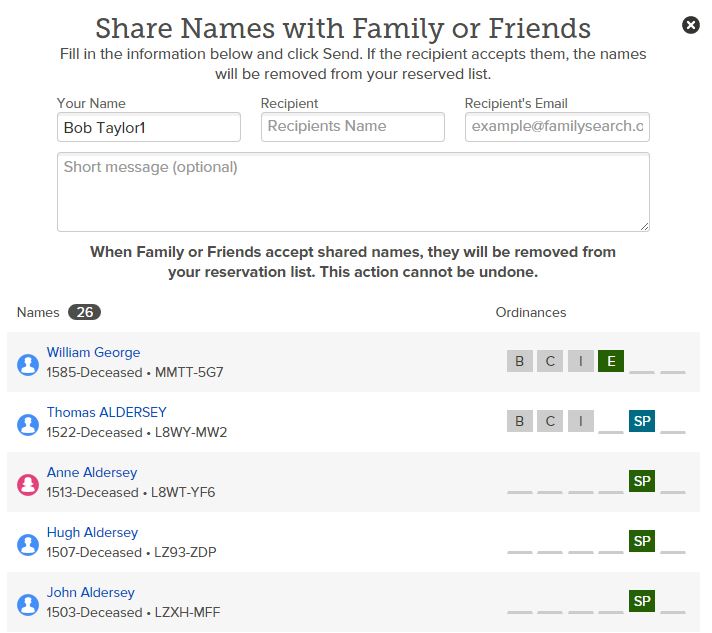
Task: Click B ordinance badge for William George
Action: click(519, 361)
